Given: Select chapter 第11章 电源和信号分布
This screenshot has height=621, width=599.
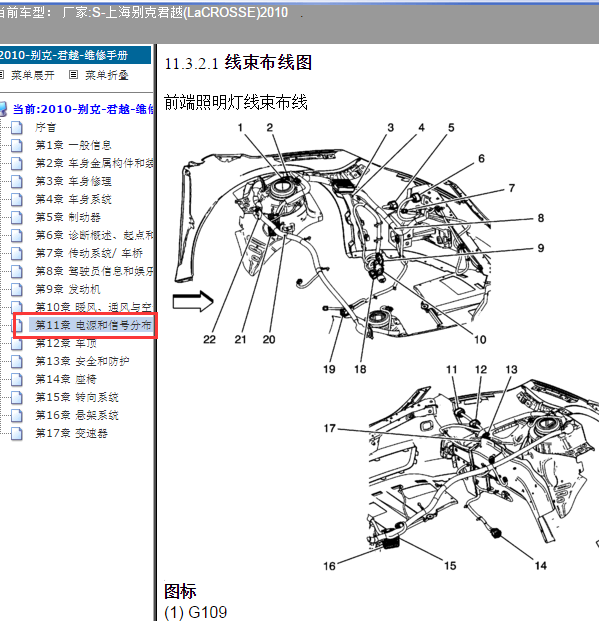Looking at the screenshot, I should click(91, 325).
